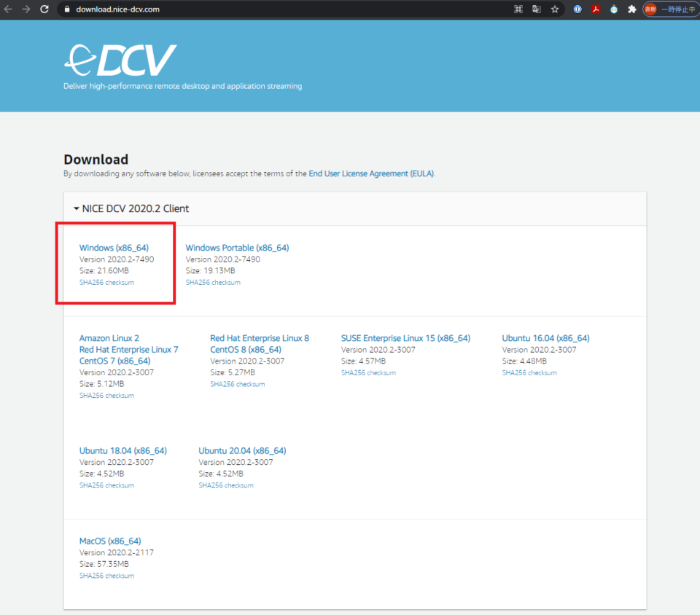700x615 pixels.
Task: Download the Amazon Linux 2 client
Action: coord(109,337)
